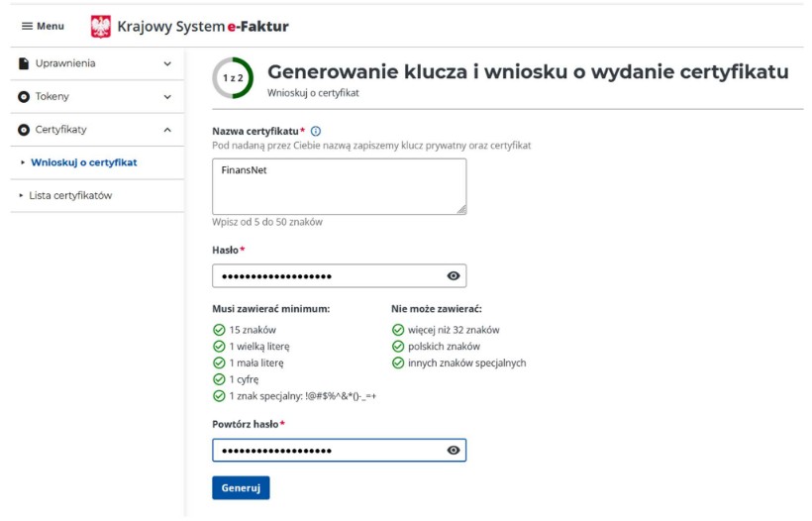Image resolution: width=812 pixels, height=521 pixels.
Task: Show the password with Hasło eye icon
Action: coord(454,276)
